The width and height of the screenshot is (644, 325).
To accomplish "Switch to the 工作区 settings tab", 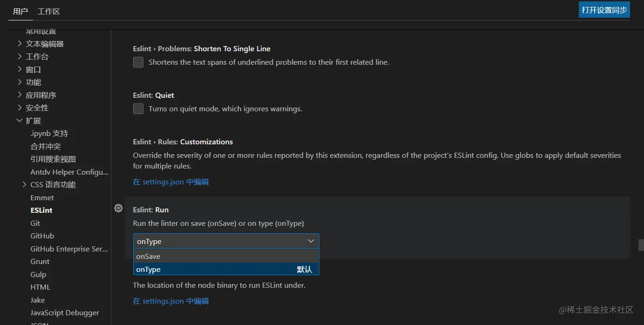I will (49, 11).
